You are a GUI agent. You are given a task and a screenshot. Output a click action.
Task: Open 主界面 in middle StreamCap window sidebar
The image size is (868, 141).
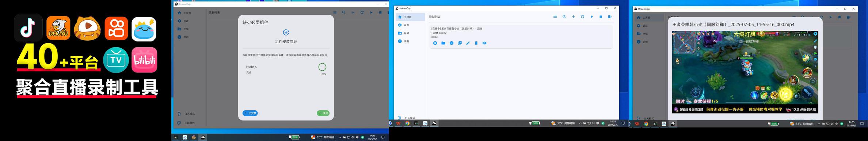coord(410,17)
